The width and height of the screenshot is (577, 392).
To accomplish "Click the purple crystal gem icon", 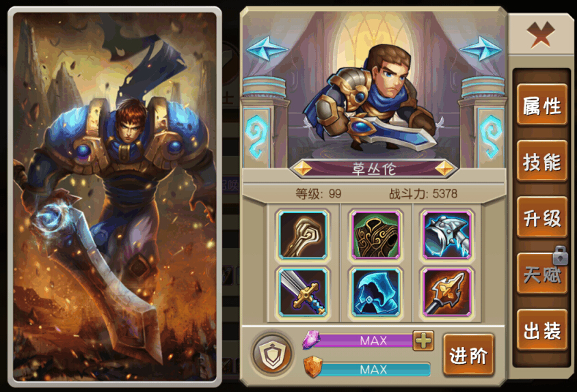I will pyautogui.click(x=311, y=339).
